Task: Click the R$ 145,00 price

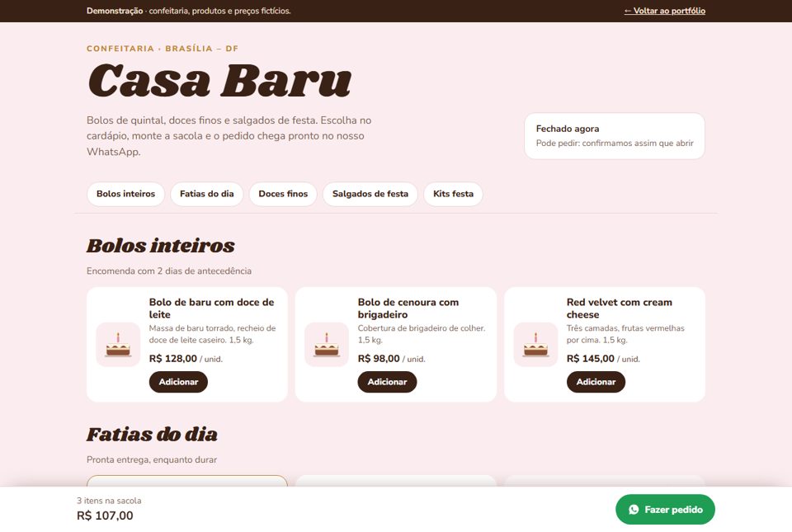Action: point(591,358)
